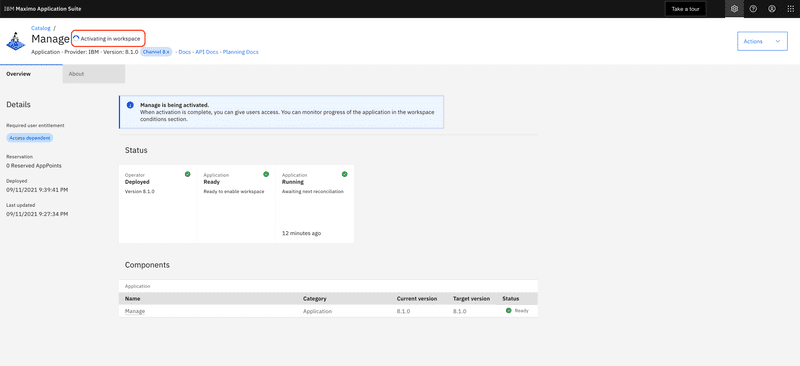Image resolution: width=800 pixels, height=366 pixels.
Task: Open the help question mark icon
Action: click(753, 9)
